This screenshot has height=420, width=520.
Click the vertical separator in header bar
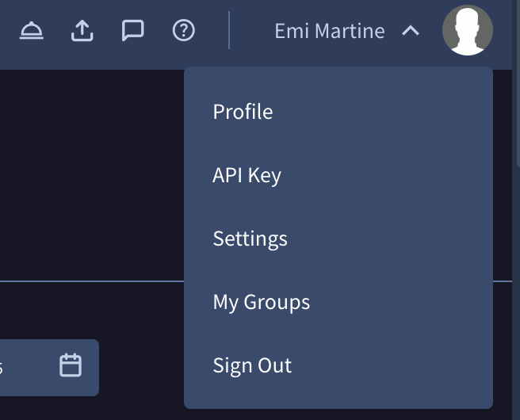[x=229, y=31]
